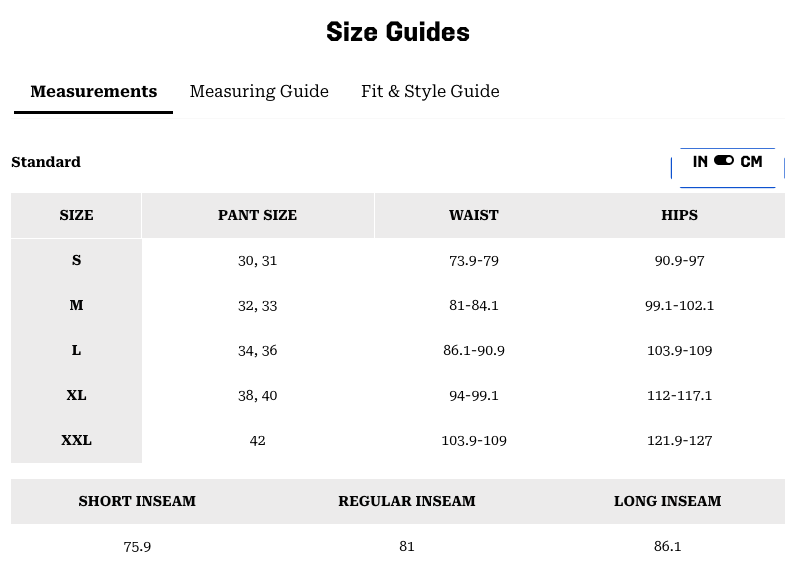The image size is (799, 581).
Task: Select the S size row label
Action: point(76,260)
